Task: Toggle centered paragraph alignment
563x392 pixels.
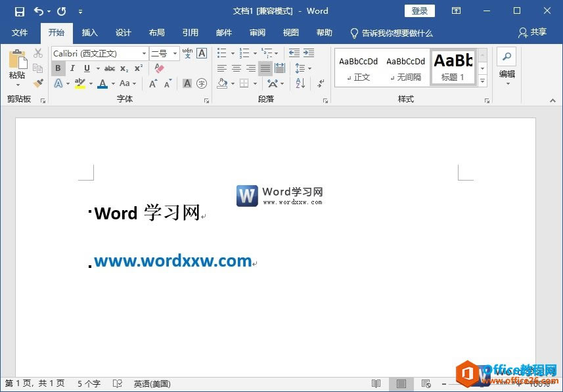Action: tap(235, 67)
